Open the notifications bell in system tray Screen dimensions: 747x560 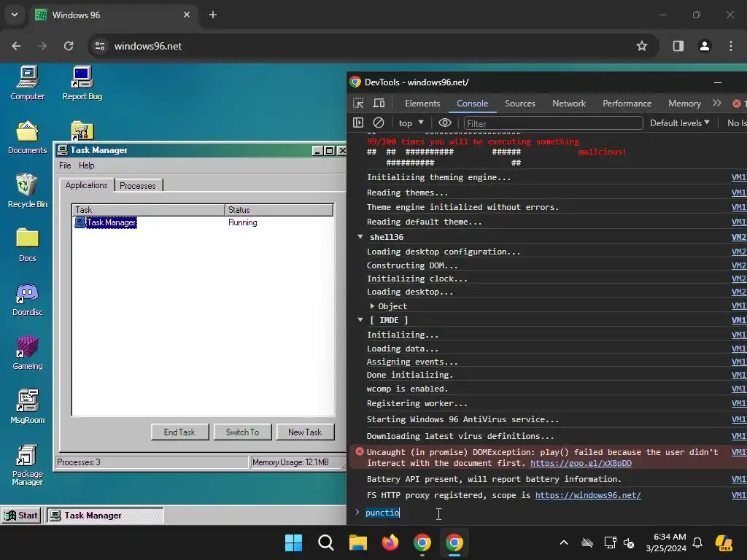(x=697, y=542)
